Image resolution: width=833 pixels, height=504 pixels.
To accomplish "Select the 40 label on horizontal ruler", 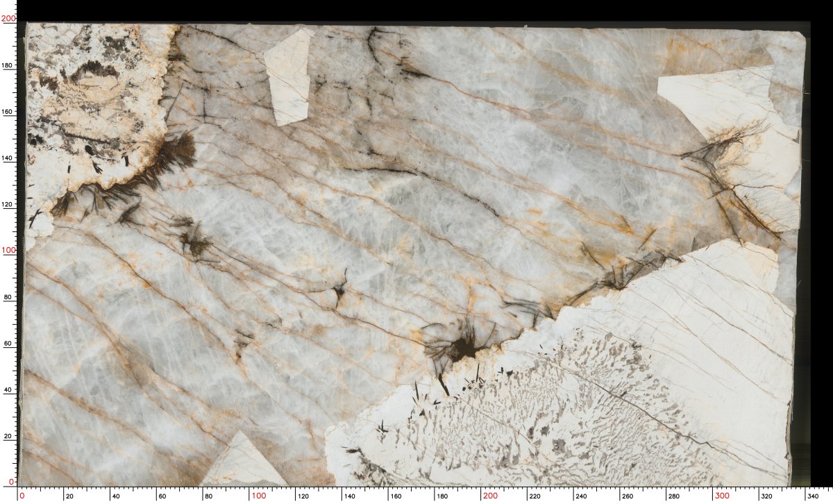I will point(115,496).
